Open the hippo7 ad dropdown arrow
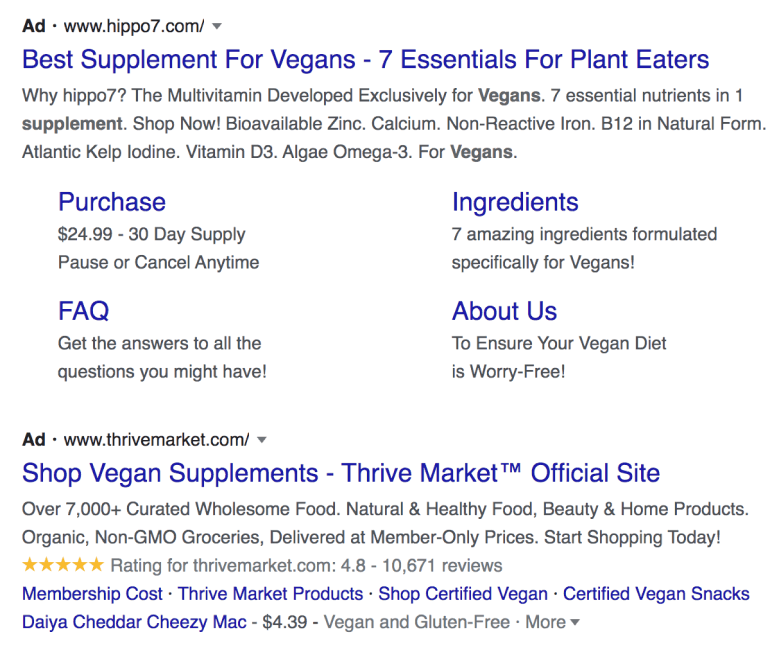The width and height of the screenshot is (770, 650). point(218,26)
